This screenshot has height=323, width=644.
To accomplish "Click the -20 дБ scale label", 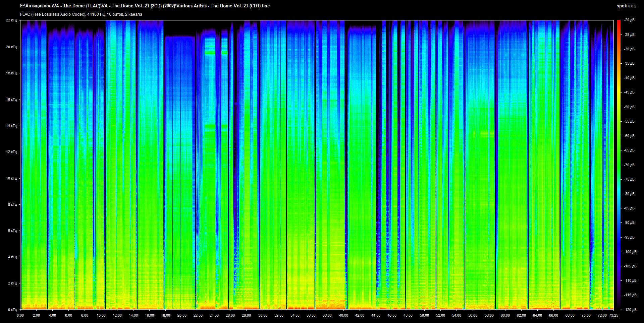I will pyautogui.click(x=629, y=20).
